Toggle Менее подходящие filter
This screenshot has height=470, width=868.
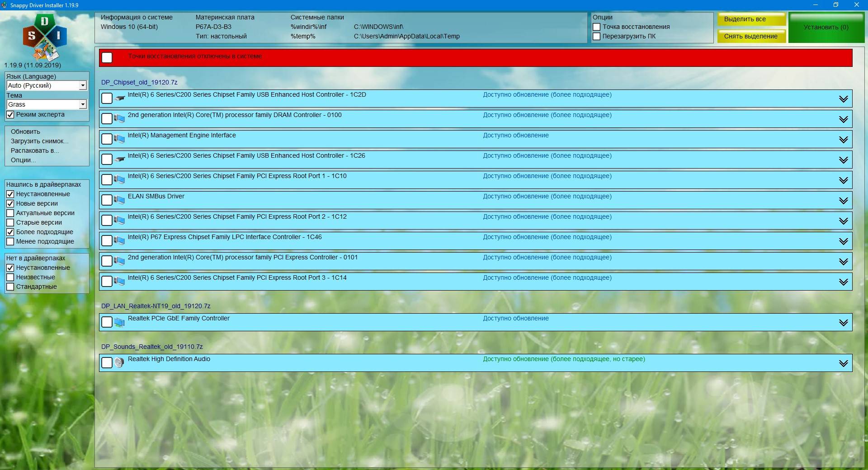pos(10,241)
